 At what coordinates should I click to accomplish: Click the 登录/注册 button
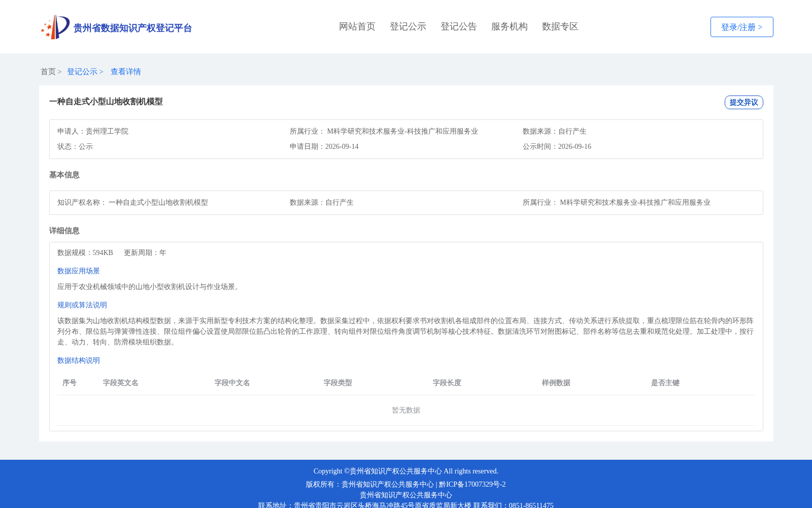[x=742, y=27]
